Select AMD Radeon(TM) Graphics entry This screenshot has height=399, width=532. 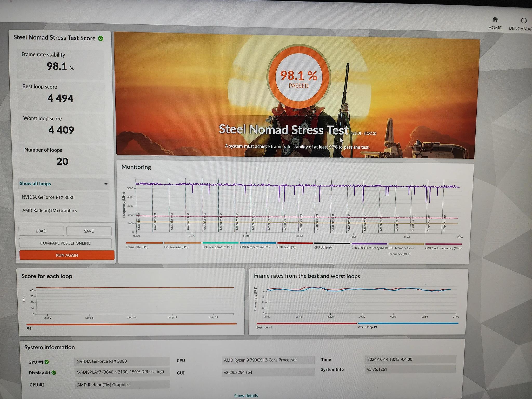[50, 211]
